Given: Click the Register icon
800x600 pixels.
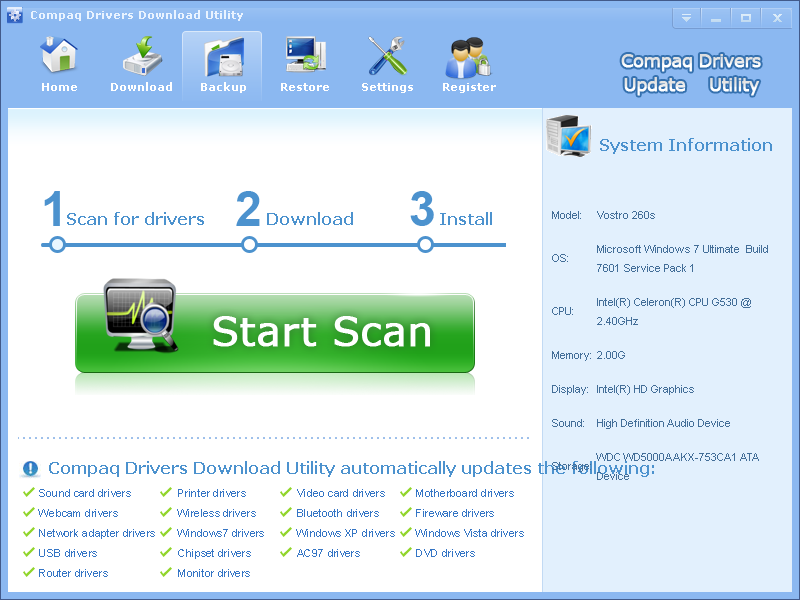Looking at the screenshot, I should [468, 55].
